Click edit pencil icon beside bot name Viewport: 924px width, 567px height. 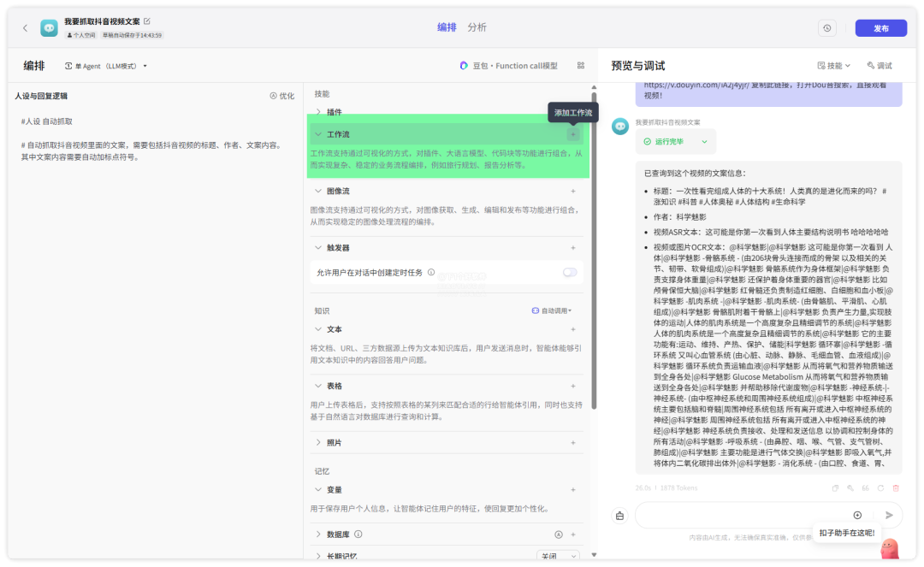[x=146, y=21]
